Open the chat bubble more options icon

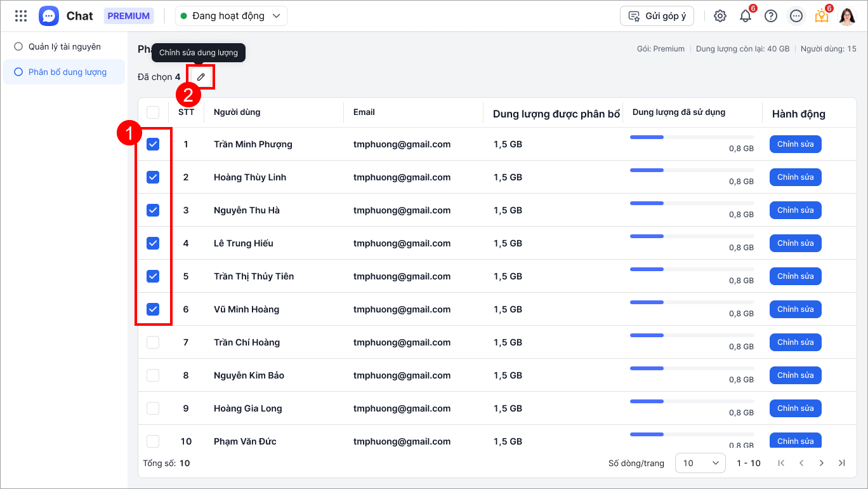796,16
